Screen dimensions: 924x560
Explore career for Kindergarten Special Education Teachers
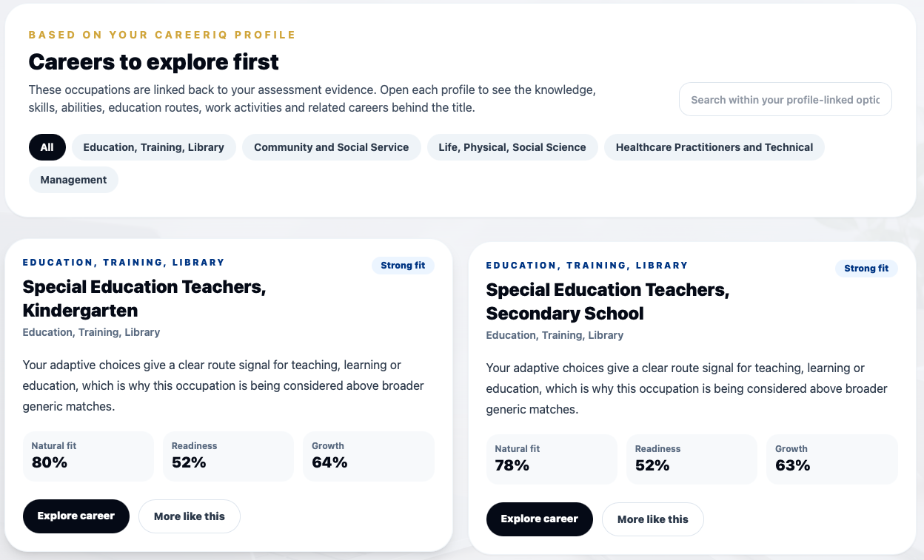click(76, 516)
